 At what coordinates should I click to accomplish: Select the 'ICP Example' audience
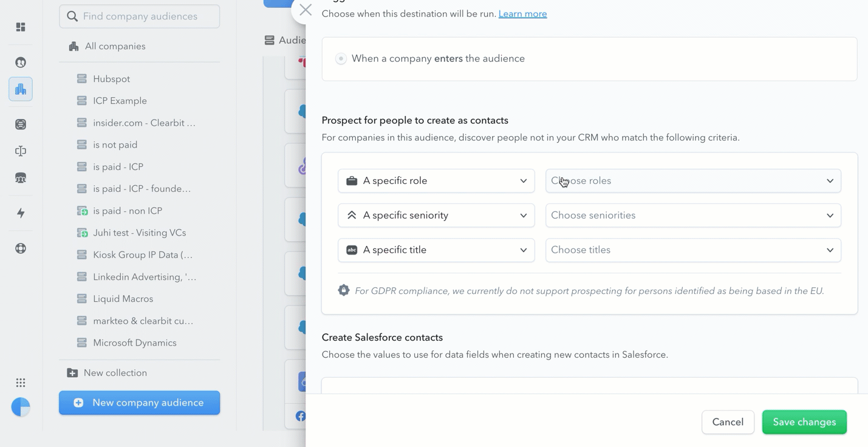tap(120, 101)
